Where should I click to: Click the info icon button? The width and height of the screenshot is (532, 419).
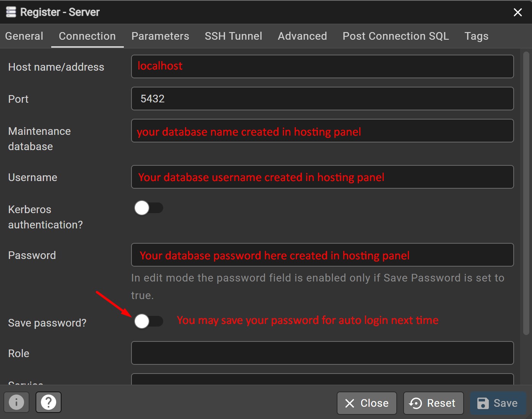click(16, 402)
